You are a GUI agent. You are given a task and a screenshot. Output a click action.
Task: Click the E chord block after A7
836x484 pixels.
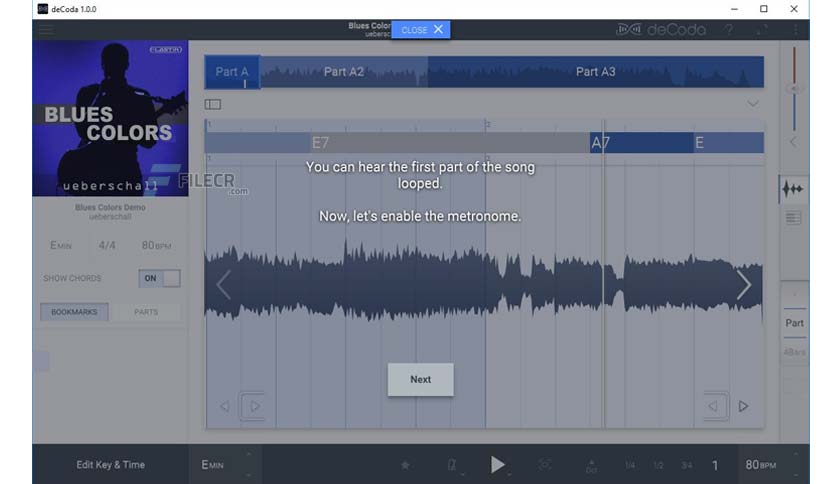click(728, 143)
